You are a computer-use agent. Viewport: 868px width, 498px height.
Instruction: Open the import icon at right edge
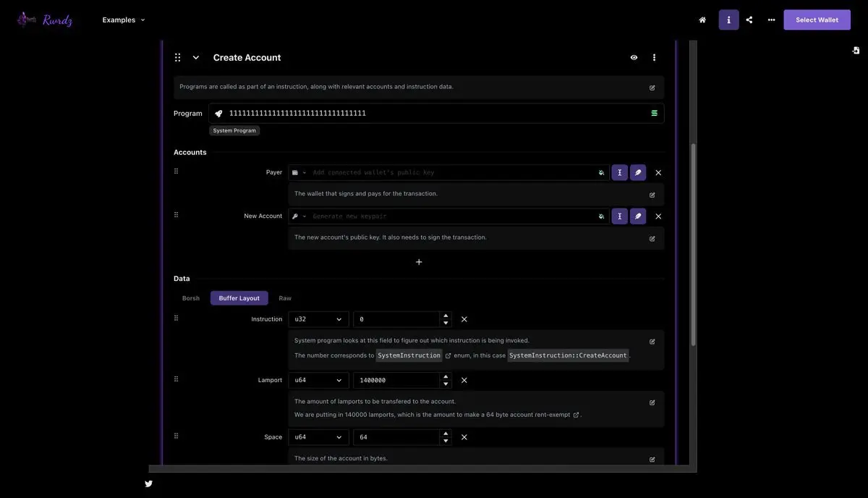(x=856, y=50)
